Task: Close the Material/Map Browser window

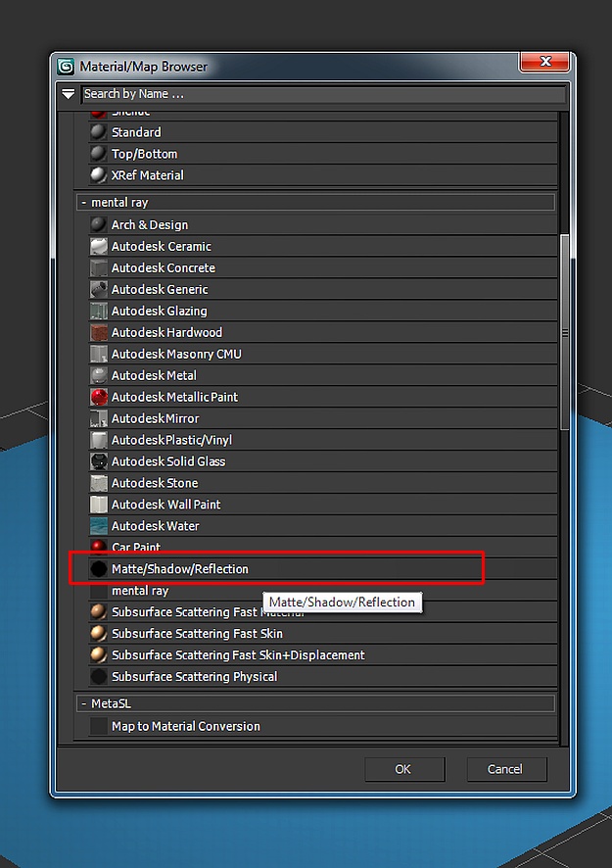Action: [x=544, y=62]
